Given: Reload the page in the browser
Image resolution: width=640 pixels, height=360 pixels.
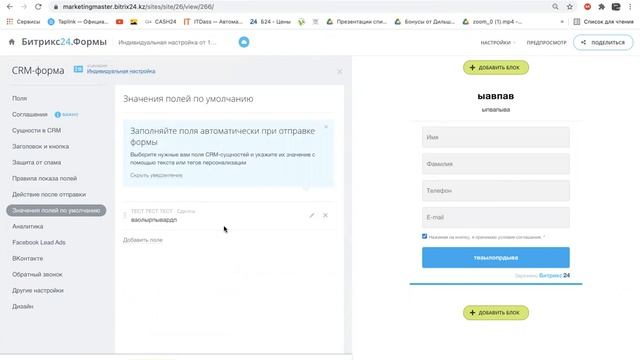Looking at the screenshot, I should (38, 7).
